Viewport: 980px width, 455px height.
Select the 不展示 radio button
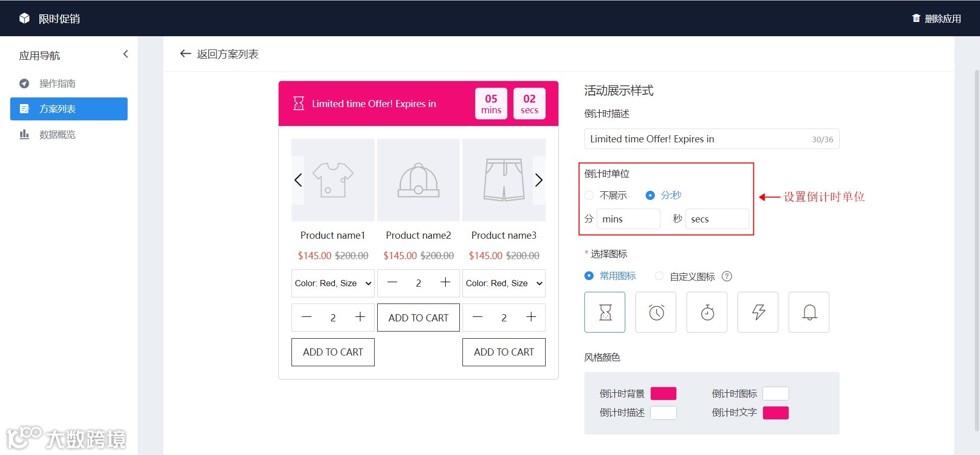589,195
